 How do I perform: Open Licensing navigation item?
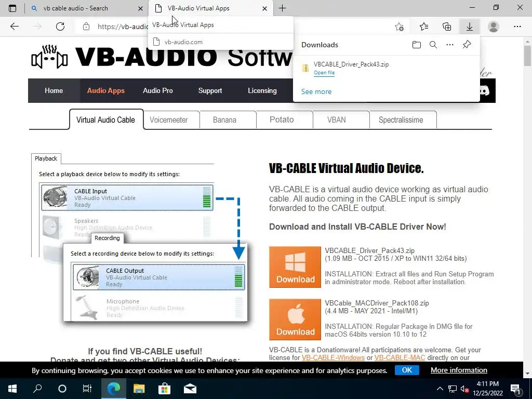[262, 90]
